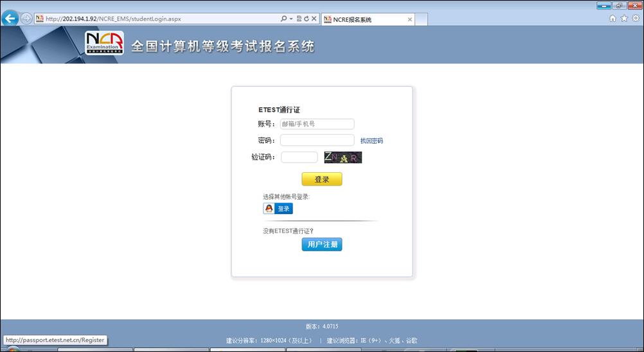Viewport: 644px width, 352px height.
Task: Click the browser Home icon
Action: click(613, 19)
